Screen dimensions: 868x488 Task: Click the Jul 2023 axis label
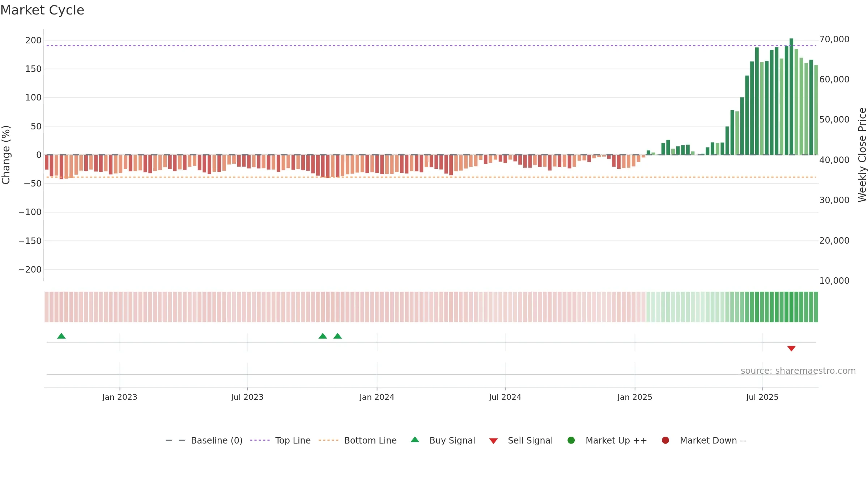pyautogui.click(x=247, y=397)
